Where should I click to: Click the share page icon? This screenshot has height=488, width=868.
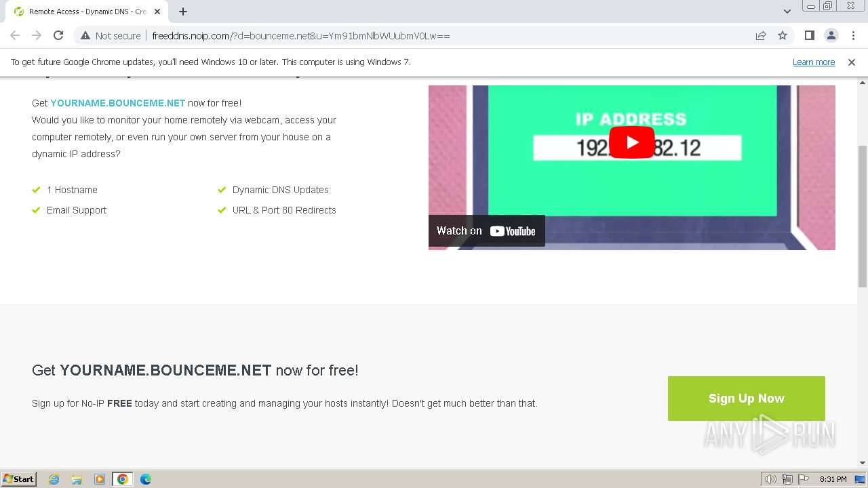coord(761,35)
